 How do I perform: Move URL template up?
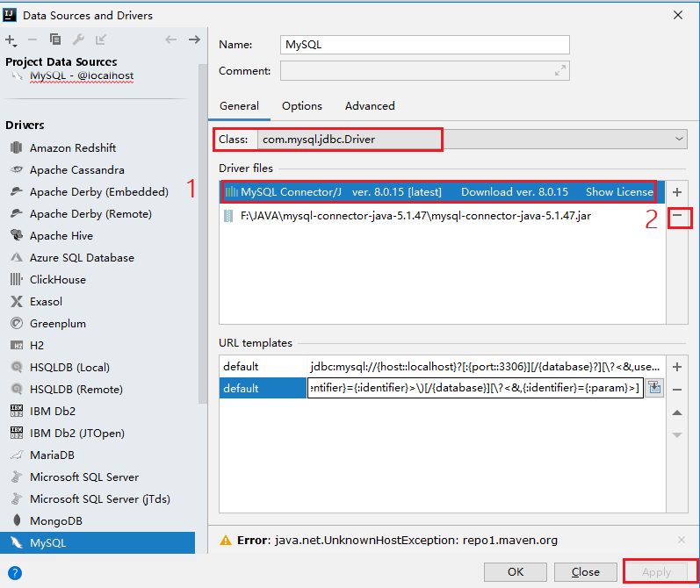click(677, 412)
